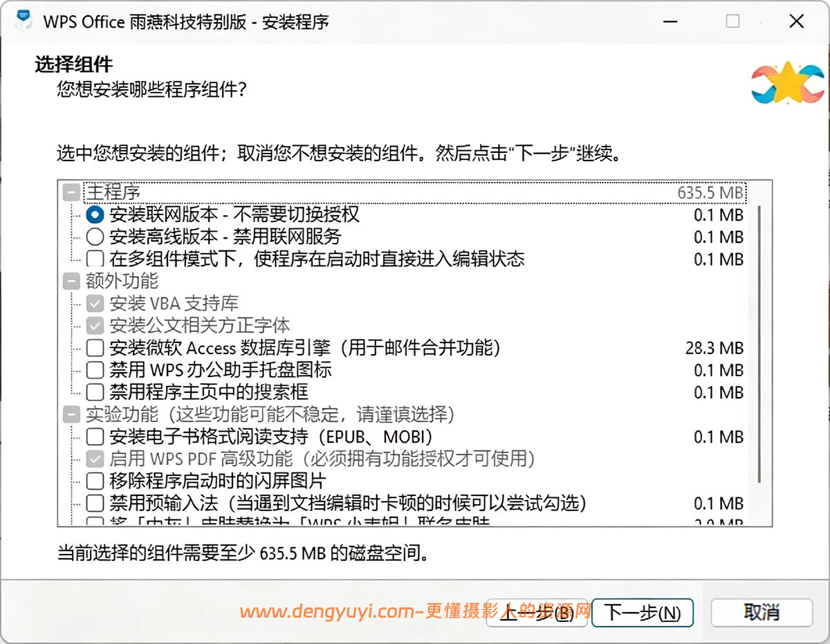This screenshot has height=644, width=830.
Task: Click the 安装 VBA 支持库 checkbox
Action: tap(95, 304)
